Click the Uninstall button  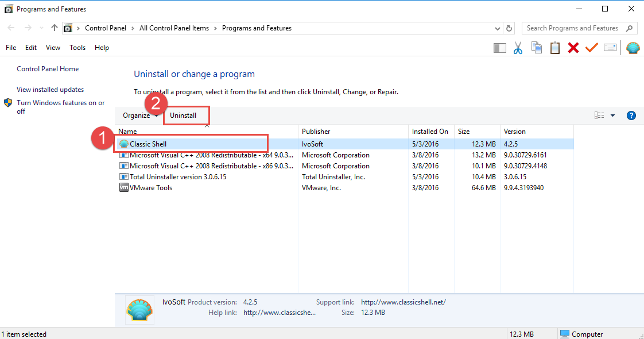point(183,115)
